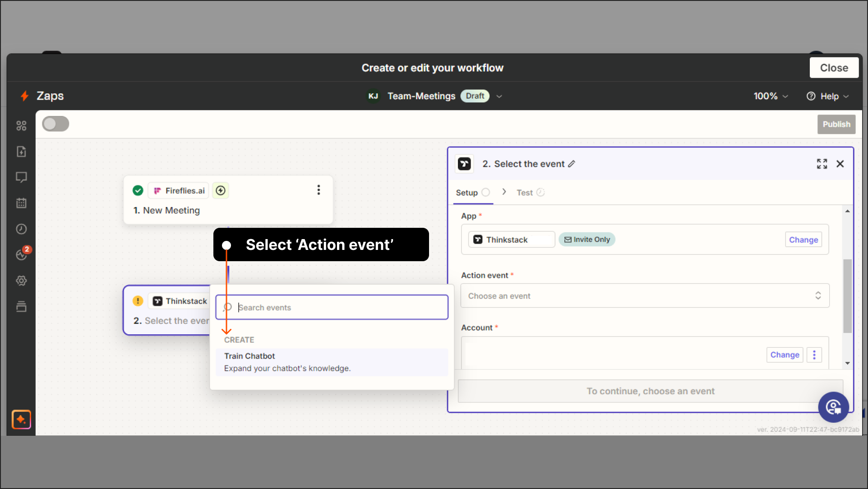Click the Thinkstack app chip in App field
Image resolution: width=868 pixels, height=489 pixels.
[511, 240]
